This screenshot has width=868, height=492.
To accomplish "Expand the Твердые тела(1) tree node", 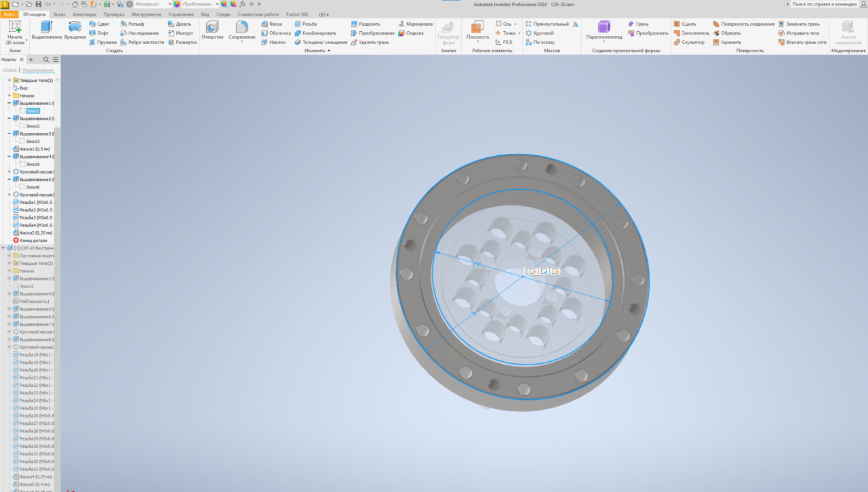I will 9,80.
